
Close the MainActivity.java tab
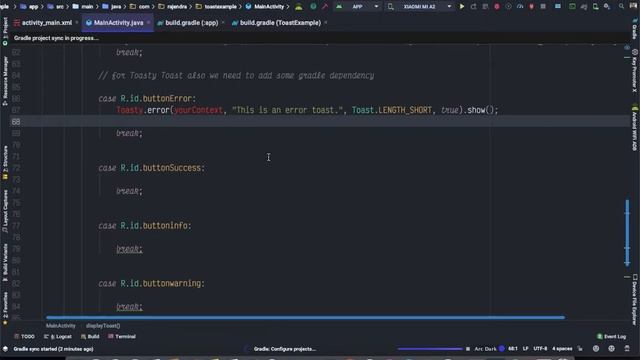[x=149, y=23]
